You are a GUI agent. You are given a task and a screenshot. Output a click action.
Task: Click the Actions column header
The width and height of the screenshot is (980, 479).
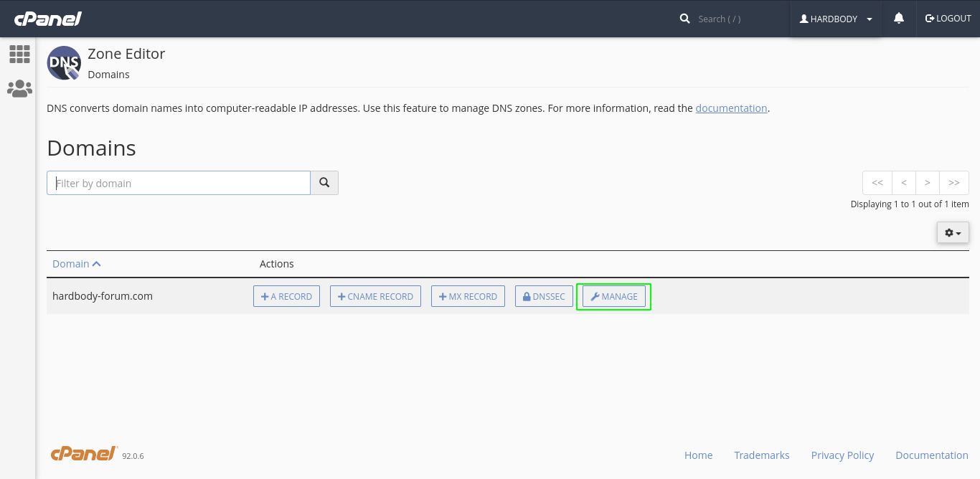point(277,264)
